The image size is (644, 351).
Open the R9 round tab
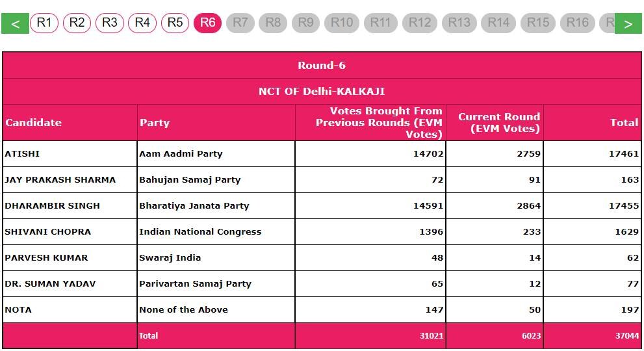coord(306,23)
